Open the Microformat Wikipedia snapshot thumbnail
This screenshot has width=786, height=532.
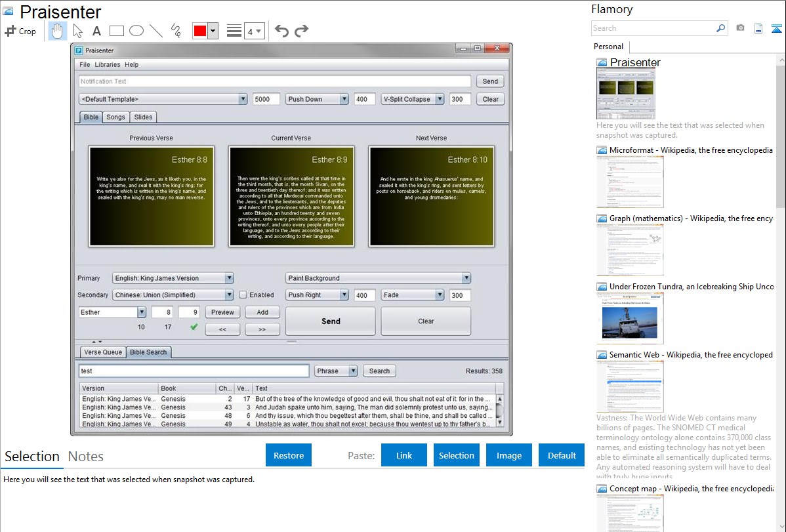pos(630,182)
